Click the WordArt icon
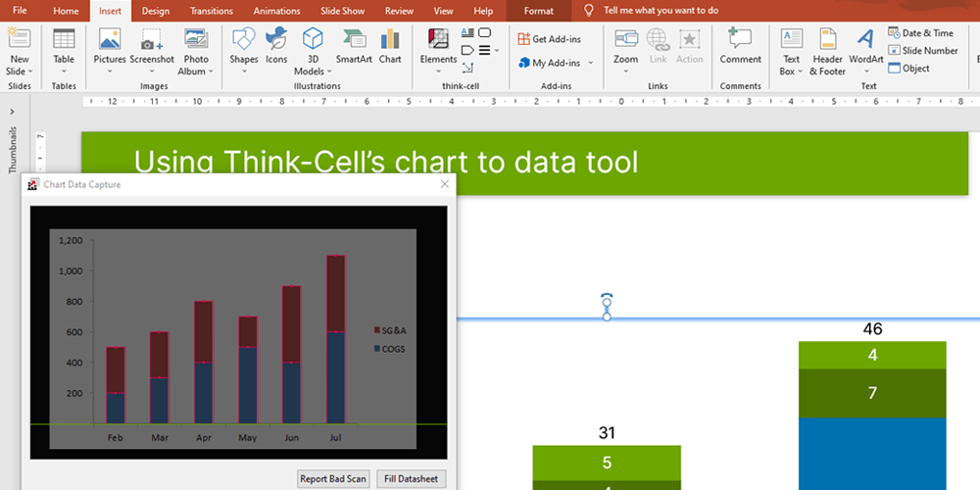The height and width of the screenshot is (490, 980). [x=865, y=38]
